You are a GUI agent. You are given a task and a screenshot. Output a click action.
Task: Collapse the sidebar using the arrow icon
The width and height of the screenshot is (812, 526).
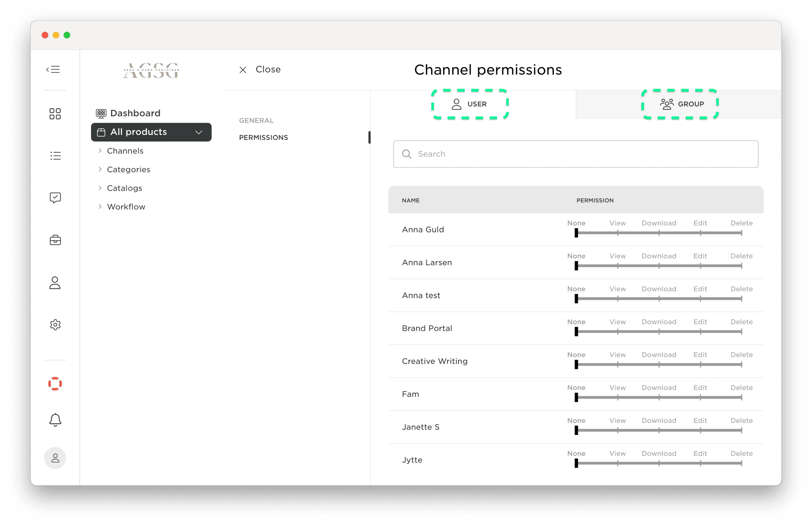53,69
